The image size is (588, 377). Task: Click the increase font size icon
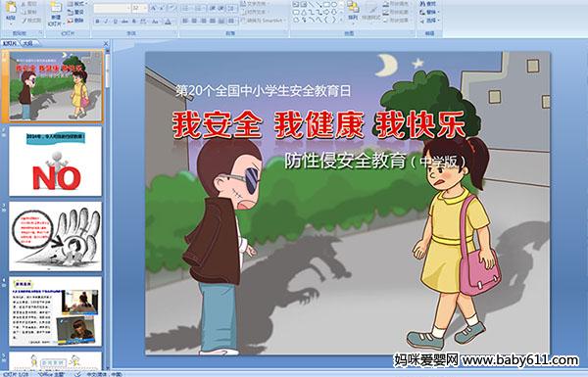(x=154, y=8)
